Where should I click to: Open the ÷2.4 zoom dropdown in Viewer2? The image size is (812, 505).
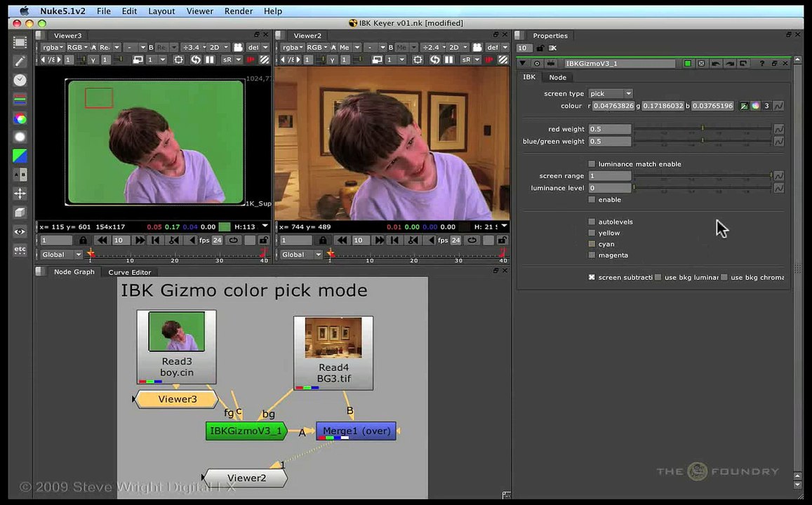point(434,47)
